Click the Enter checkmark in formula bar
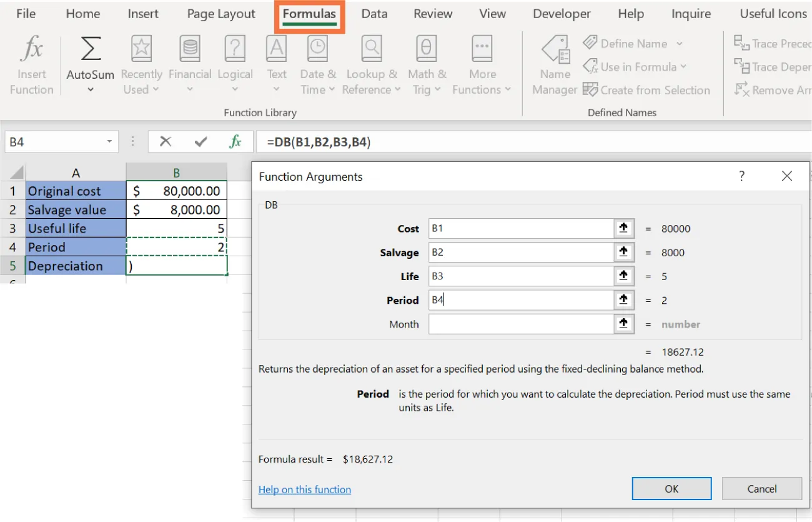This screenshot has width=812, height=522. pos(199,141)
